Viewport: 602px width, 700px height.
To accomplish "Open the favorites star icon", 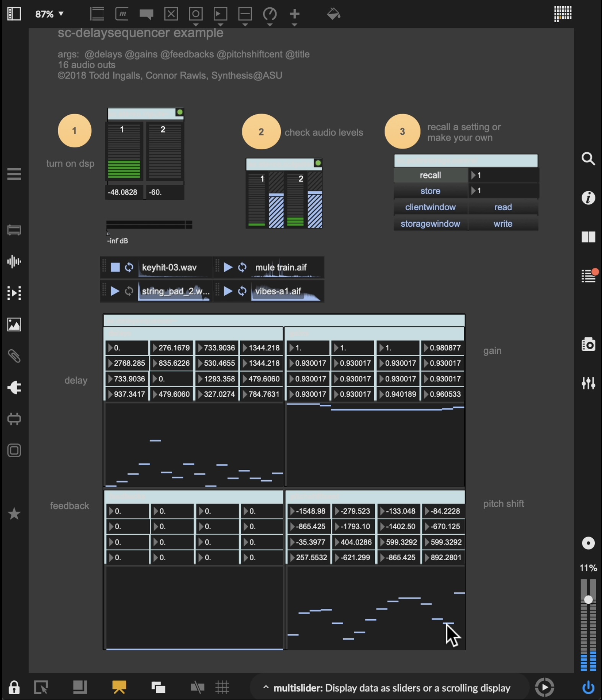I will 14,514.
